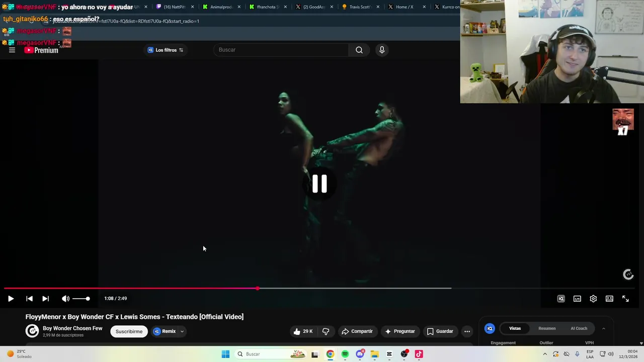Click the large pause overlay icon on the video
This screenshot has height=362, width=644.
(319, 184)
